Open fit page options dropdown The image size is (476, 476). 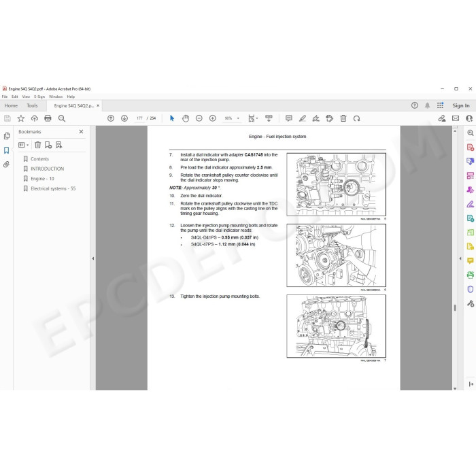coord(253,118)
